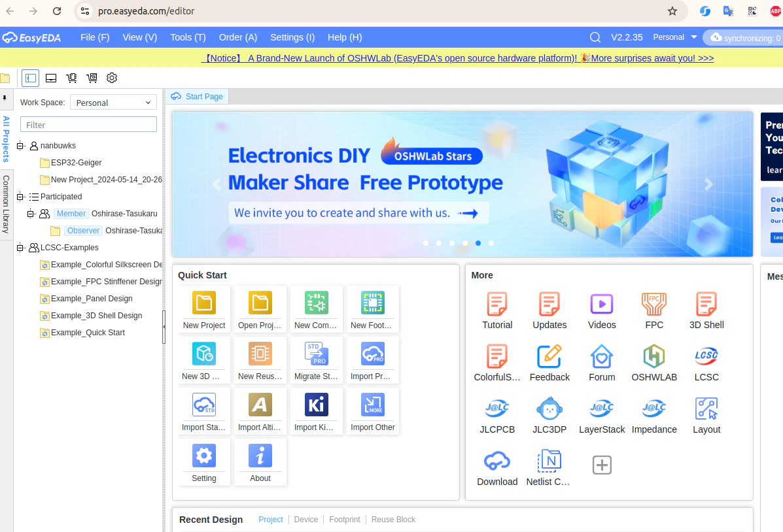Open the Updates icon in More
Screen dimensions: 783x532
[x=549, y=310]
